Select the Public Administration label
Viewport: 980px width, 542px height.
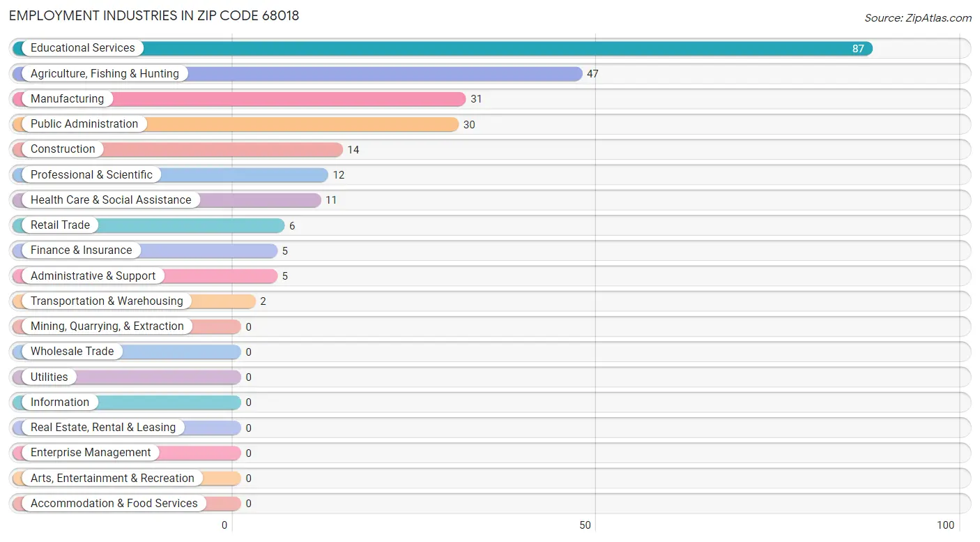pyautogui.click(x=84, y=124)
